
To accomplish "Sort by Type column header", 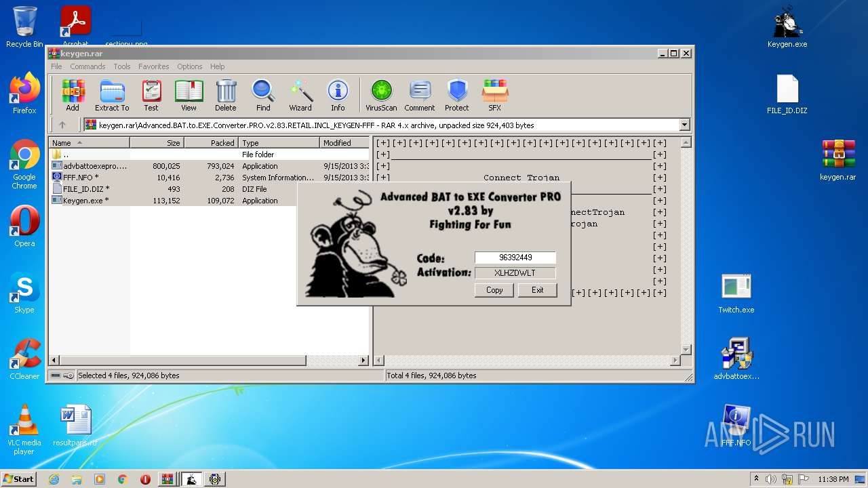I will coord(279,143).
